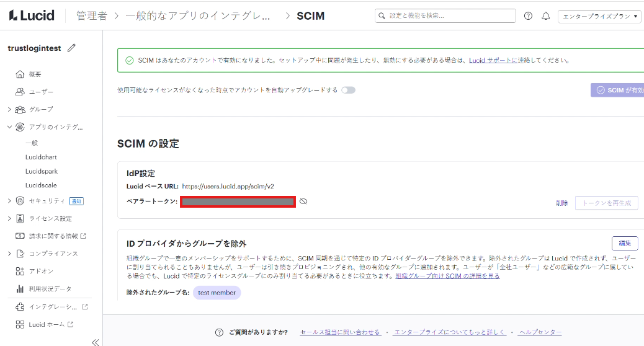Open the help question mark icon in header

[528, 16]
